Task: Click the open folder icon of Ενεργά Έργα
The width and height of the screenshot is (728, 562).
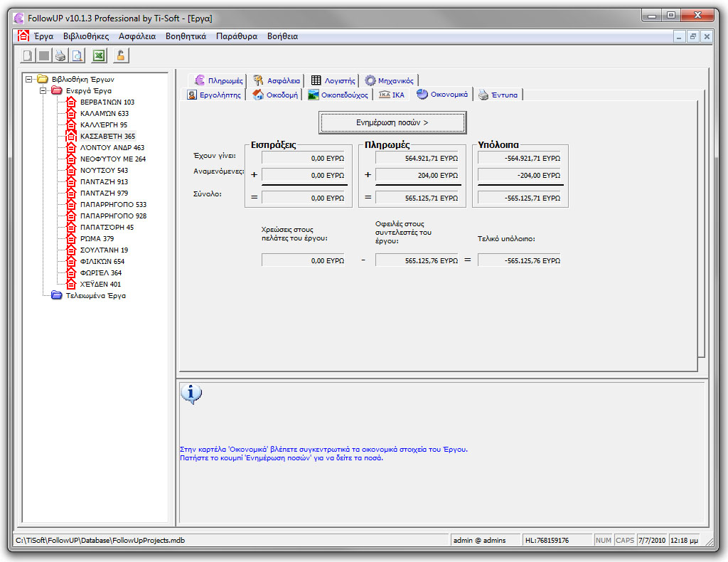Action: click(56, 90)
